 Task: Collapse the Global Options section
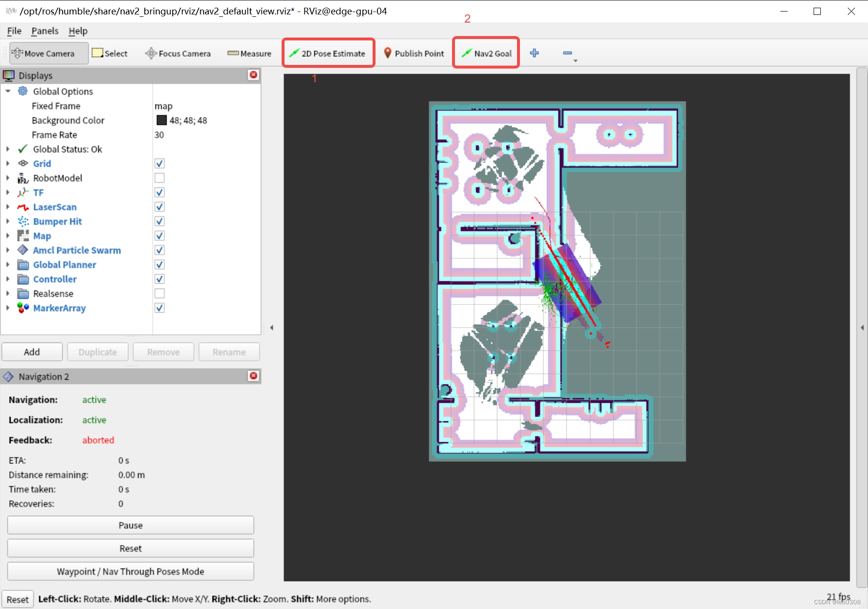(8, 91)
